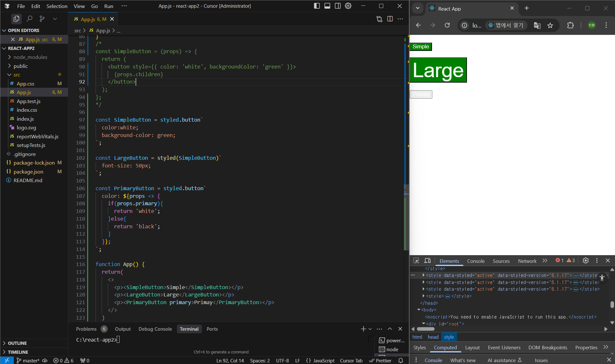Click the DevTools inspect element picker icon

coord(416,261)
